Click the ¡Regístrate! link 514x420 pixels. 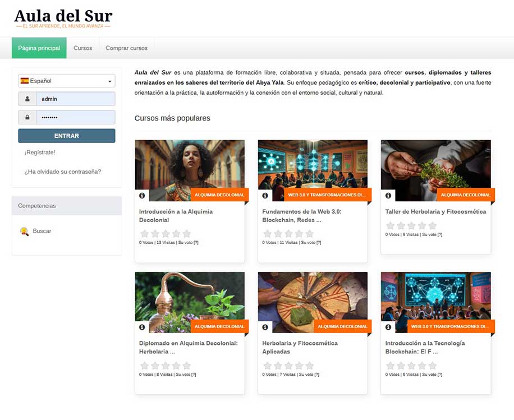40,153
